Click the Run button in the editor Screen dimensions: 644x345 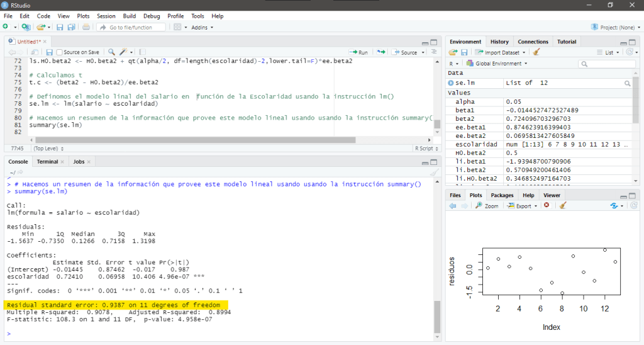click(359, 52)
